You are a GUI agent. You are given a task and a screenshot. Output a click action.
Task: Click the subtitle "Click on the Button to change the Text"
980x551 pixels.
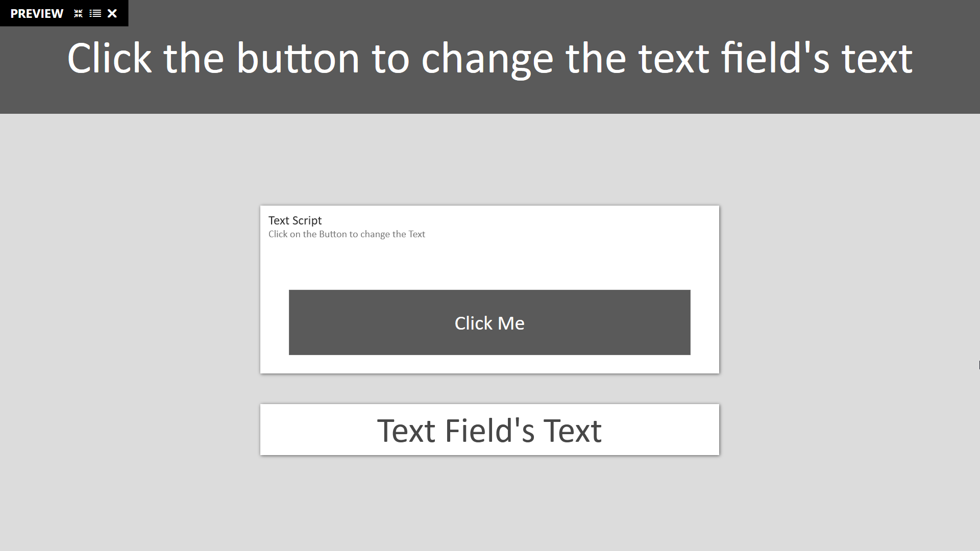(x=347, y=234)
